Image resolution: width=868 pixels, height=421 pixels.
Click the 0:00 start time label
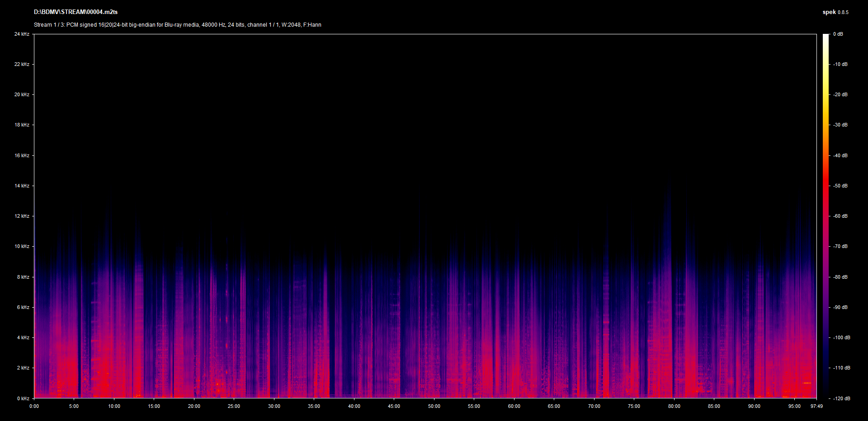tap(34, 406)
